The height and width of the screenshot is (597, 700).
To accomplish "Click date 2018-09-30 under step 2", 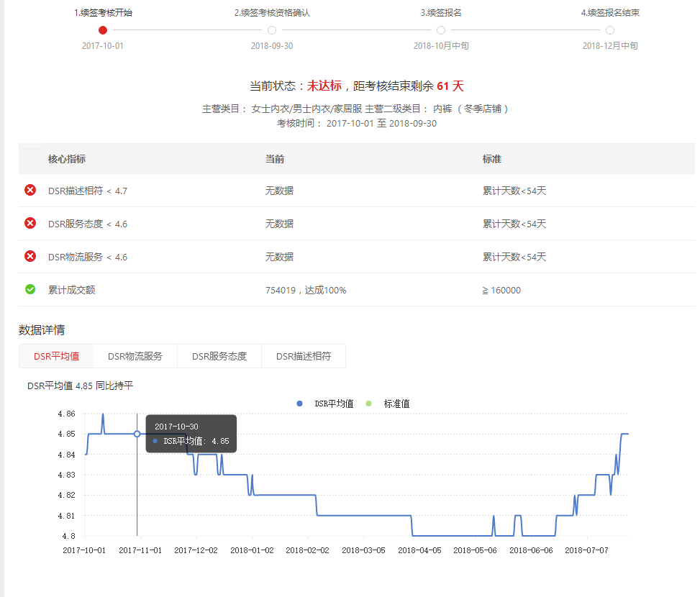I will [272, 45].
